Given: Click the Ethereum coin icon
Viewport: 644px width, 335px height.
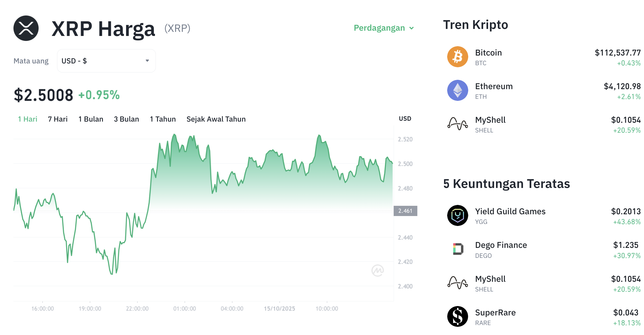Looking at the screenshot, I should tap(457, 90).
